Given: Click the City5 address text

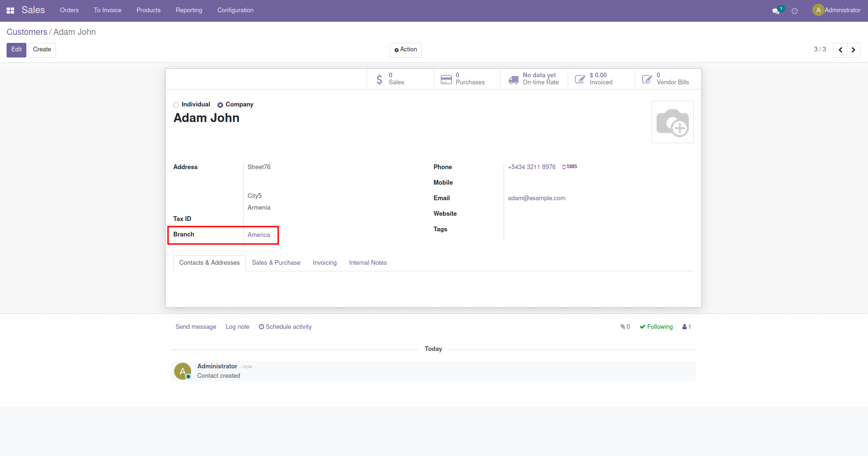Looking at the screenshot, I should [x=255, y=196].
